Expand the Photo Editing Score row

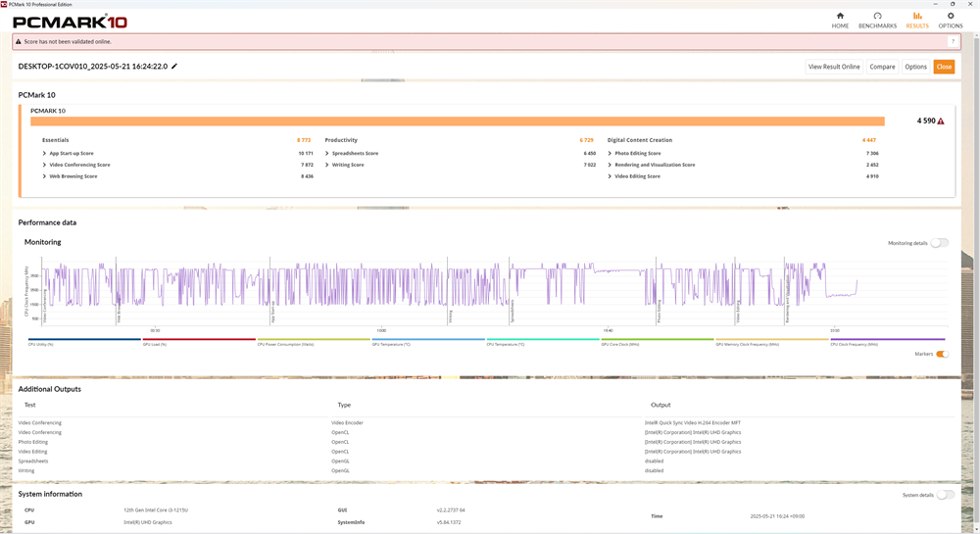610,154
